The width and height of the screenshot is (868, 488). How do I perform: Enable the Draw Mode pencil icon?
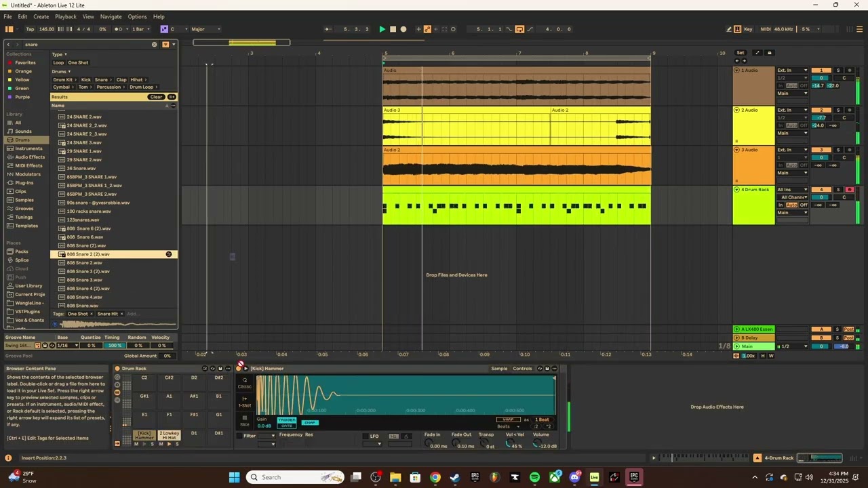729,29
